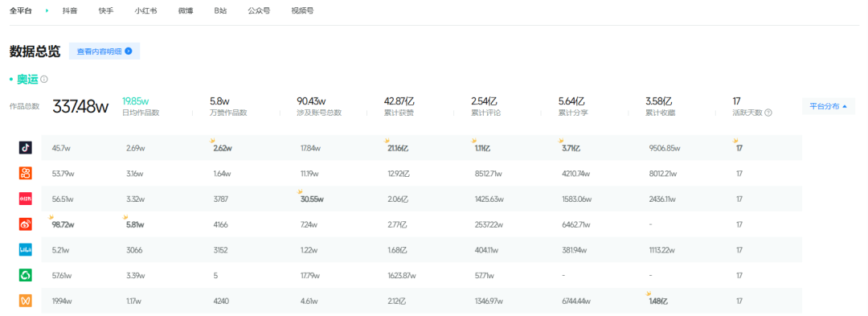
Task: Click the crown icon above 21.16亿
Action: (x=387, y=142)
